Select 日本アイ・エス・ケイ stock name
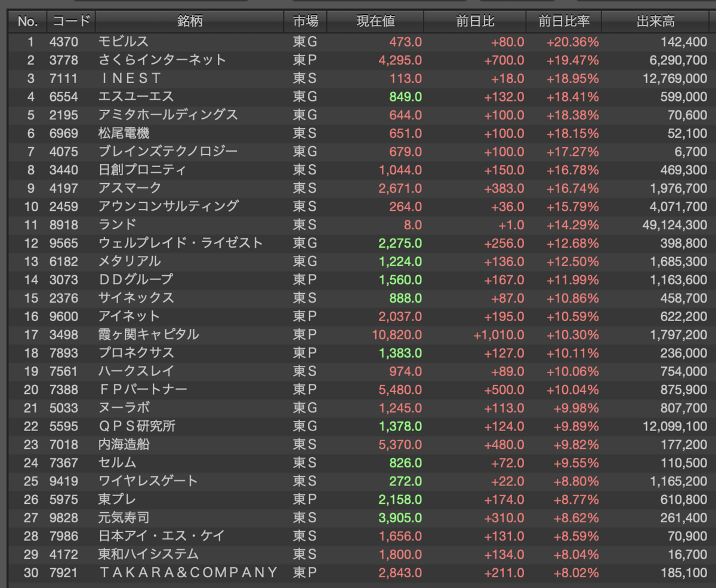This screenshot has height=588, width=716. pyautogui.click(x=161, y=536)
